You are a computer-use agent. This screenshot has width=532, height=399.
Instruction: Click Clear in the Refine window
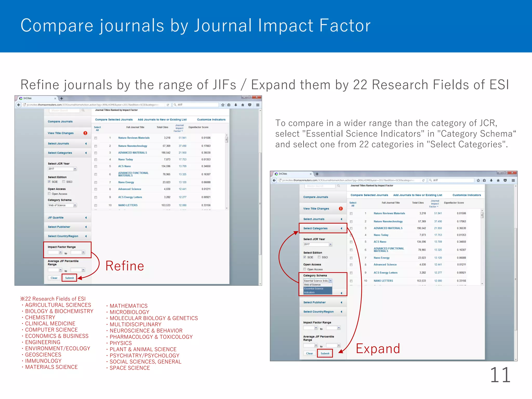coord(54,278)
